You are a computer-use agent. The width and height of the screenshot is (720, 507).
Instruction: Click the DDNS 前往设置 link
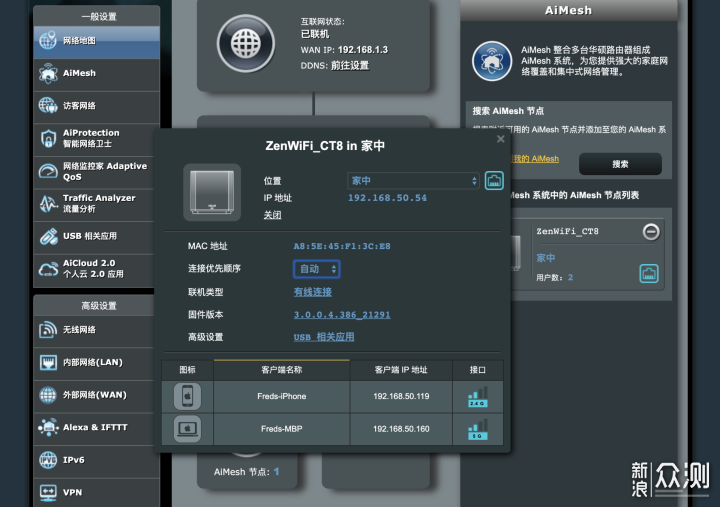[x=350, y=65]
